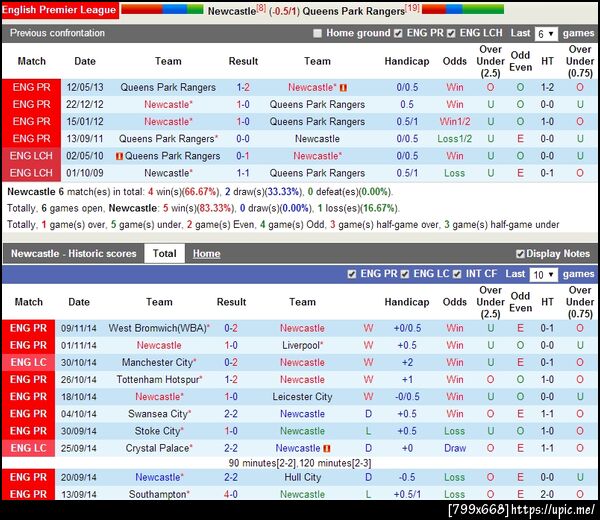
Task: Click red card icon beside Newcastle vs Crystal Palace
Action: click(x=326, y=448)
